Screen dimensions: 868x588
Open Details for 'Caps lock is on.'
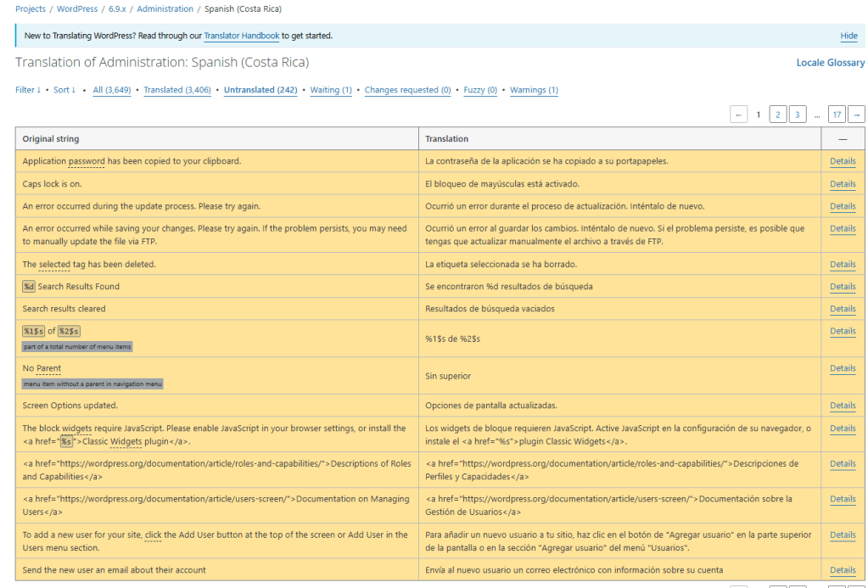pos(843,184)
